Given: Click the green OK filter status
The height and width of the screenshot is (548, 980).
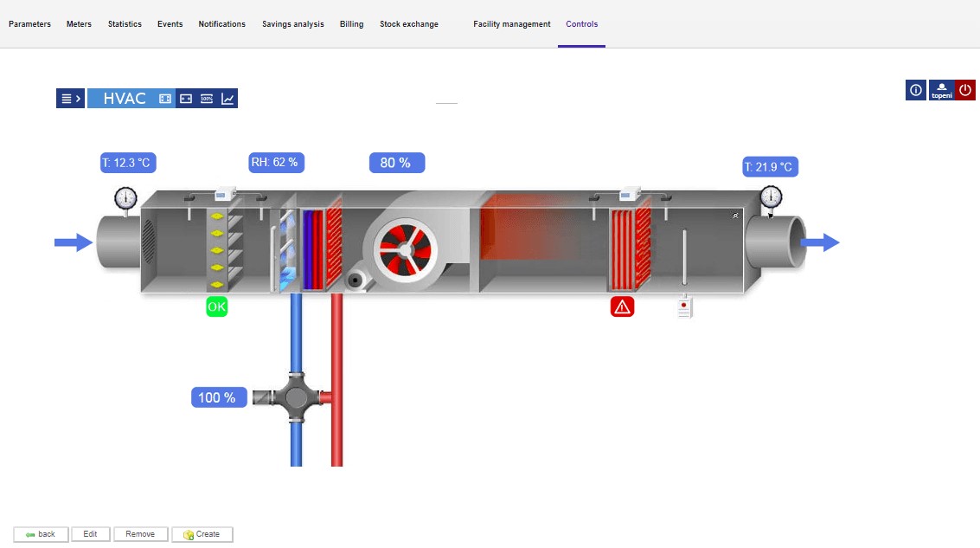Looking at the screenshot, I should 216,306.
